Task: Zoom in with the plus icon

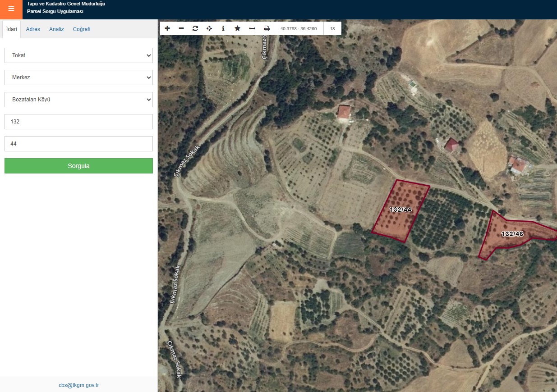Action: pyautogui.click(x=167, y=28)
